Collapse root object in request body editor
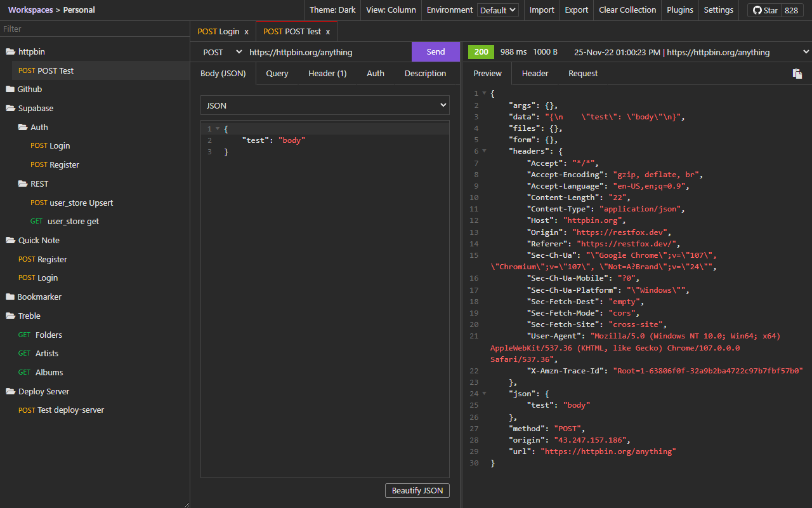 (218, 129)
